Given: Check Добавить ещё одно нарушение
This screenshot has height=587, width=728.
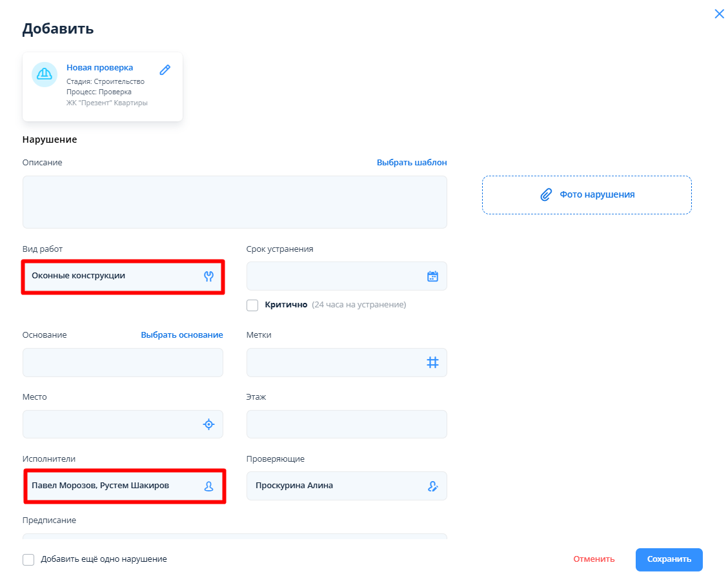Looking at the screenshot, I should (28, 559).
